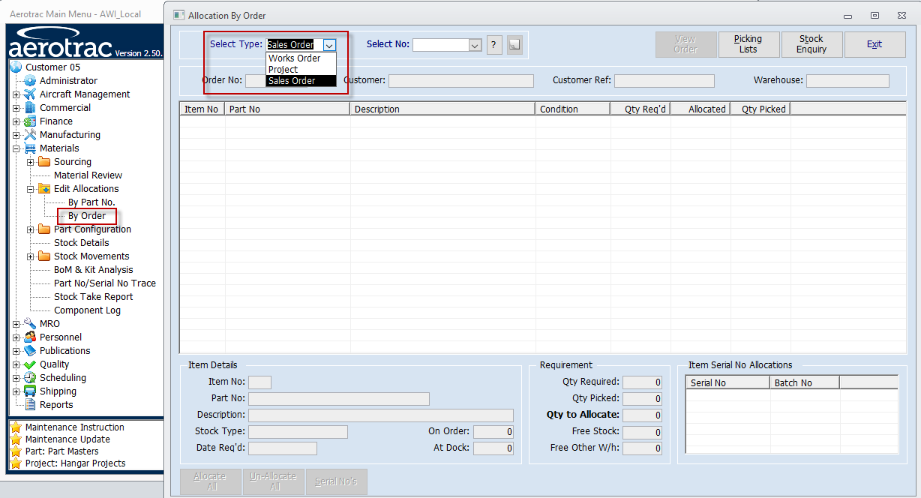Click the Serial No column header

[728, 382]
